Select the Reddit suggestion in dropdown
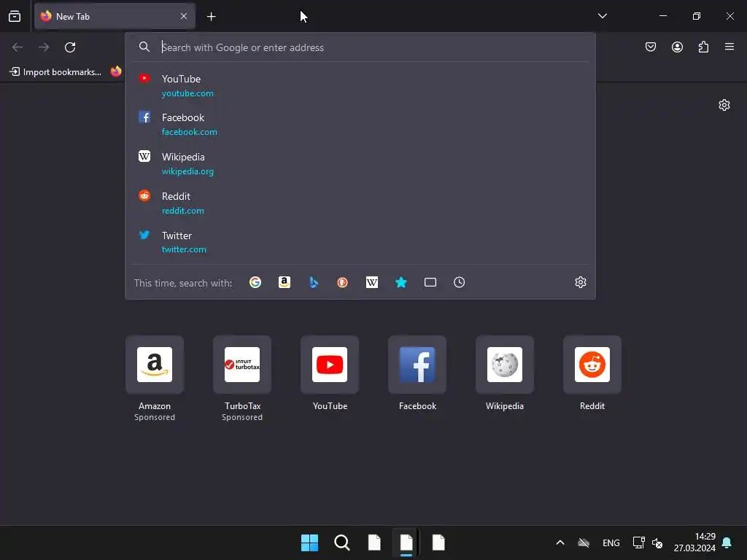Viewport: 747px width, 560px height. coord(360,203)
